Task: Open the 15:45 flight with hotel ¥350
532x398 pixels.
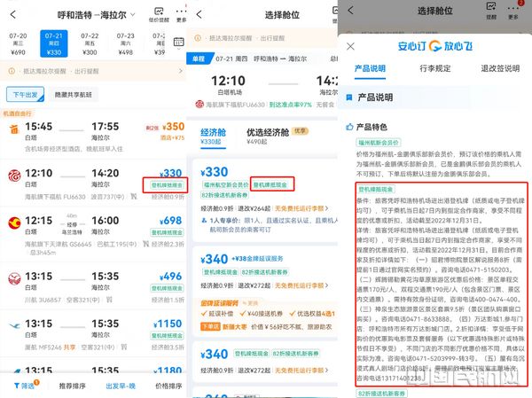Action: tap(93, 137)
